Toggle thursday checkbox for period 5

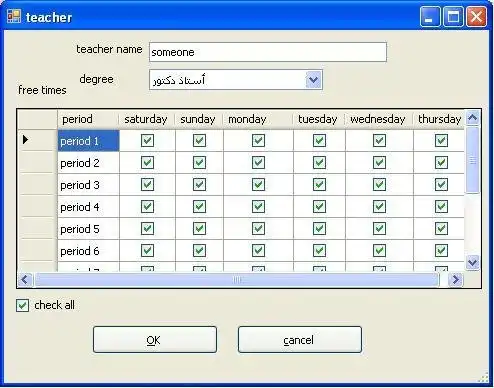(441, 228)
